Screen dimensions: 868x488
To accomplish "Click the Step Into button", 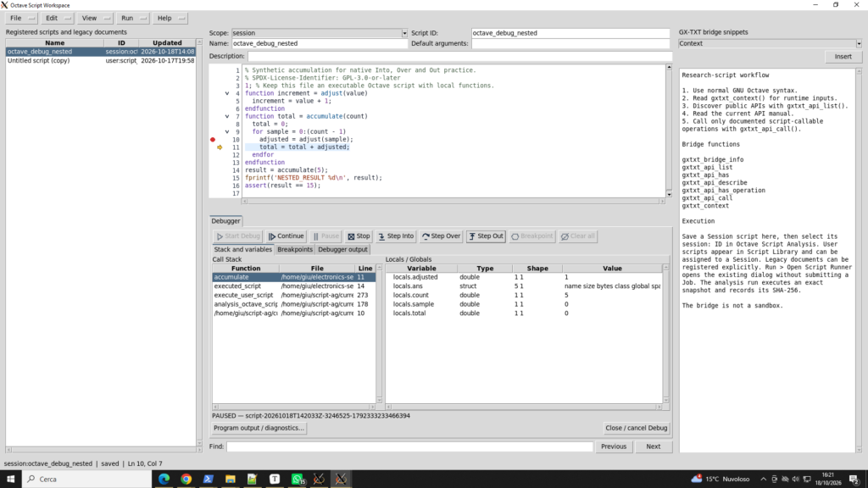I will coord(396,236).
